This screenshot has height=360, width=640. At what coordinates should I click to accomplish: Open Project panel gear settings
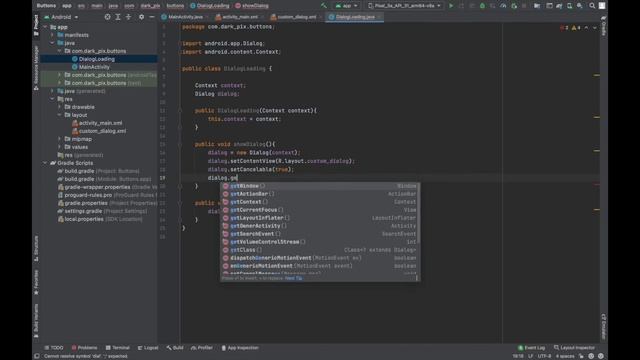[141, 17]
